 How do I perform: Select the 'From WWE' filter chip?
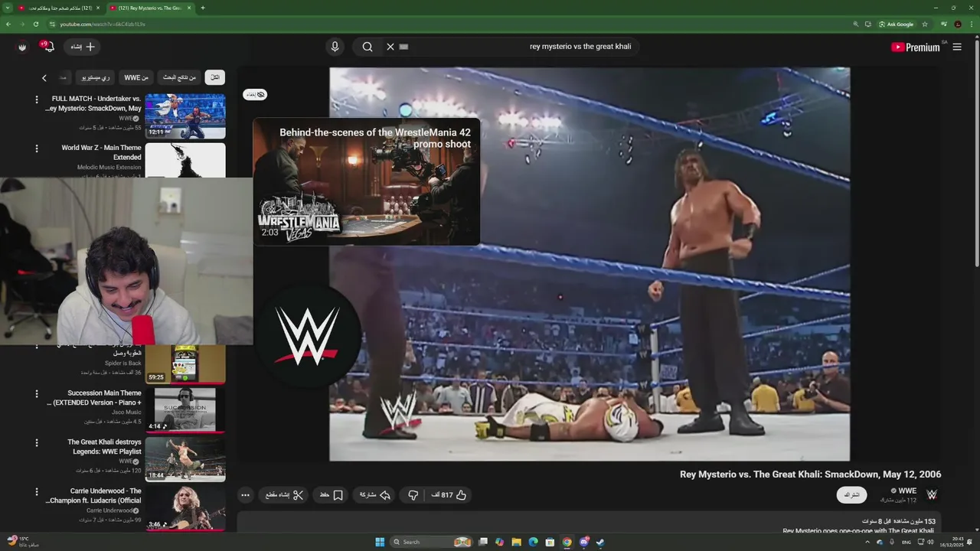coord(136,77)
